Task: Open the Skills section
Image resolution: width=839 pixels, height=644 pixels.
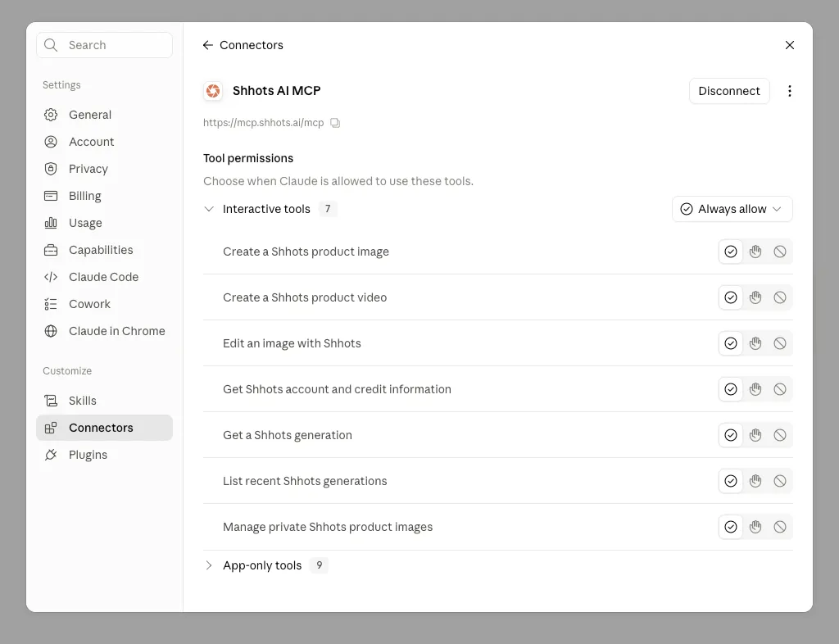Action: [x=104, y=401]
